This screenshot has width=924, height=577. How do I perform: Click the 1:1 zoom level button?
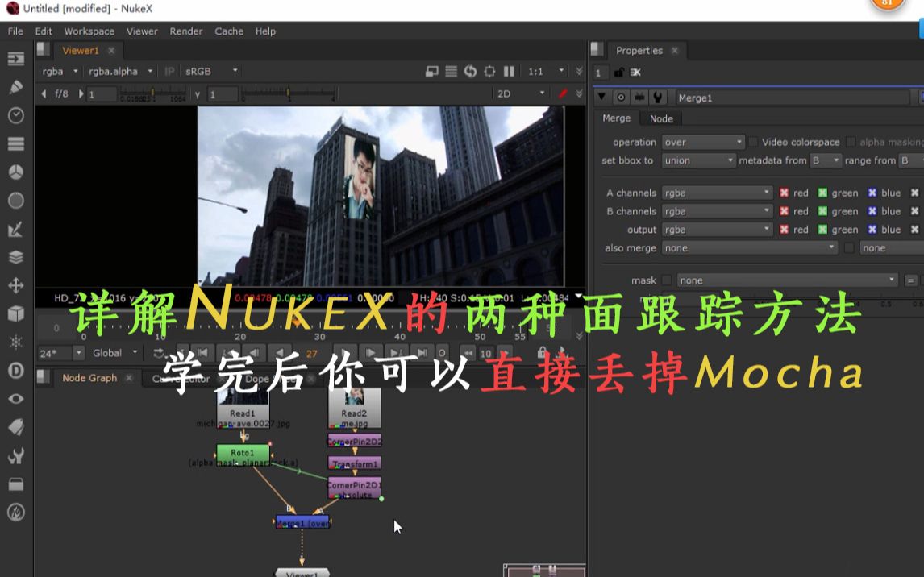[537, 71]
